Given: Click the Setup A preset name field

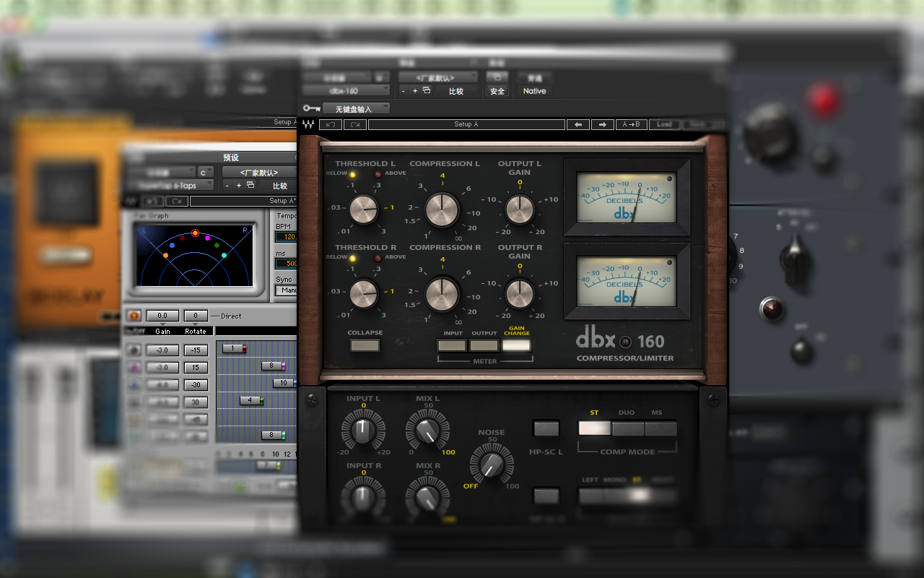Looking at the screenshot, I should tap(466, 124).
